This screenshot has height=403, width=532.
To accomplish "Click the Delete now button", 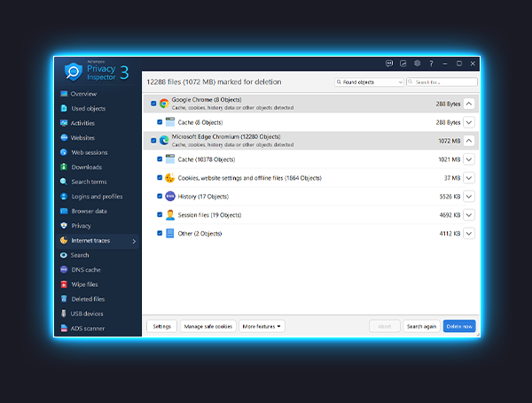I will [459, 326].
